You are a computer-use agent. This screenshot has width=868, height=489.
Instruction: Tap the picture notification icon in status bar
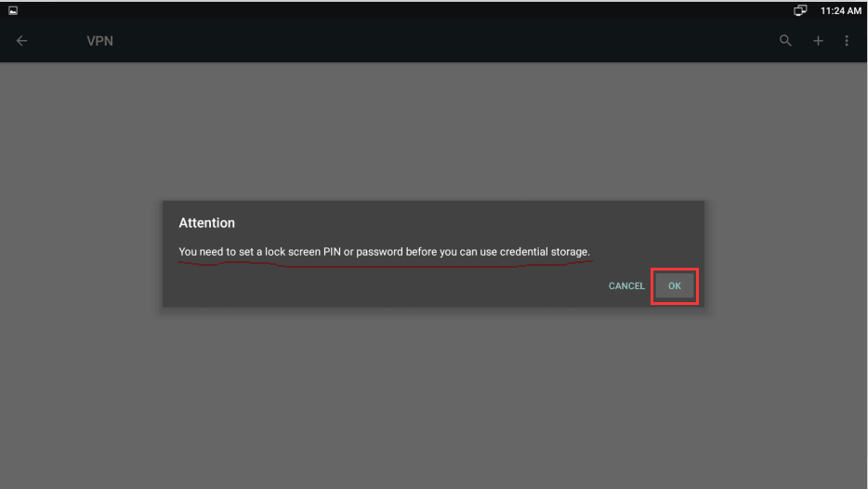(13, 10)
